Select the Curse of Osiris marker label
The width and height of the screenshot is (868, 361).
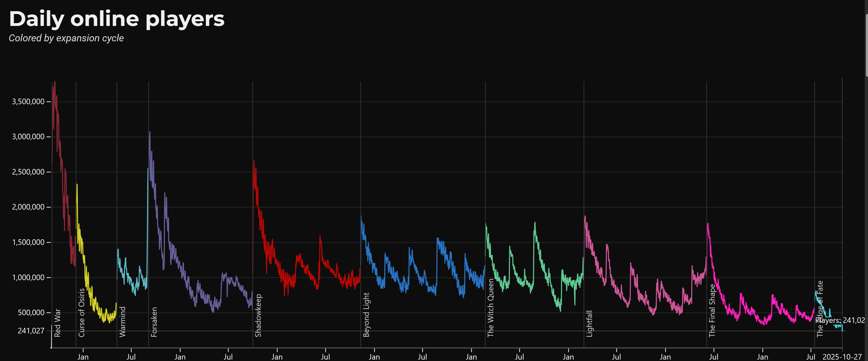click(x=82, y=312)
